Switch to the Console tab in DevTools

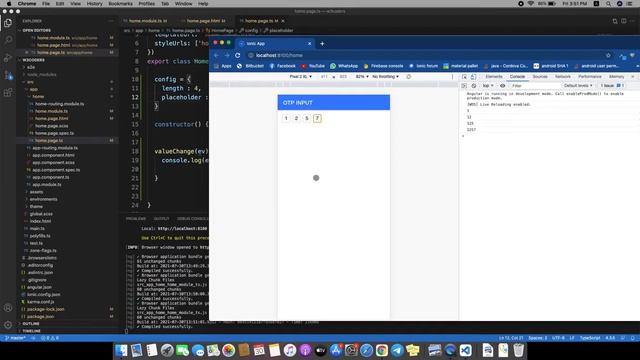tap(517, 77)
